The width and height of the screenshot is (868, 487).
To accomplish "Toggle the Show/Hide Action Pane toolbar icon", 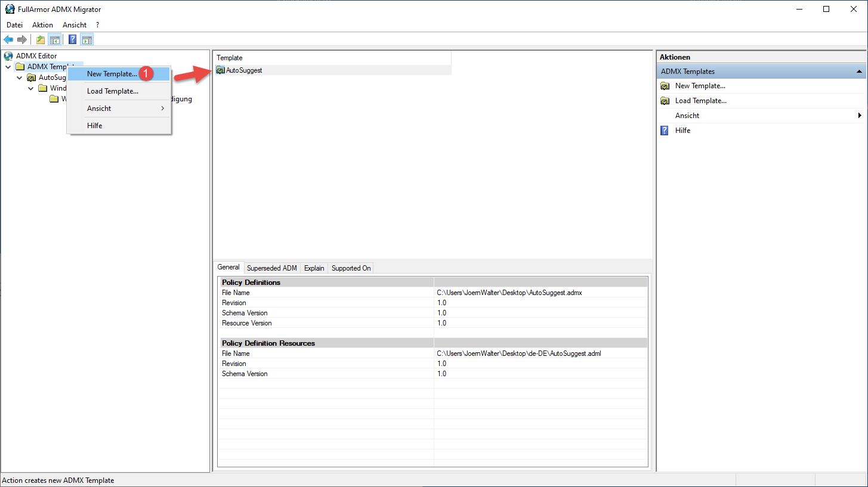I will click(x=87, y=40).
